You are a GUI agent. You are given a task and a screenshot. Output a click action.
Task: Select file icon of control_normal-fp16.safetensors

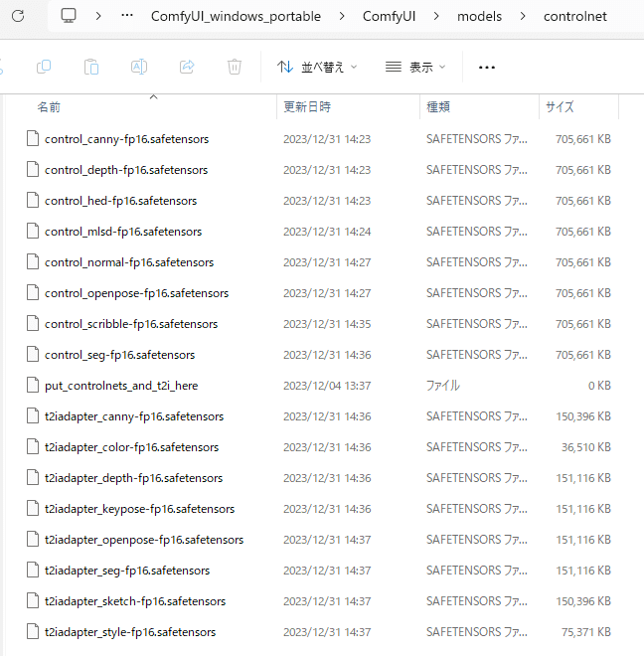point(33,261)
